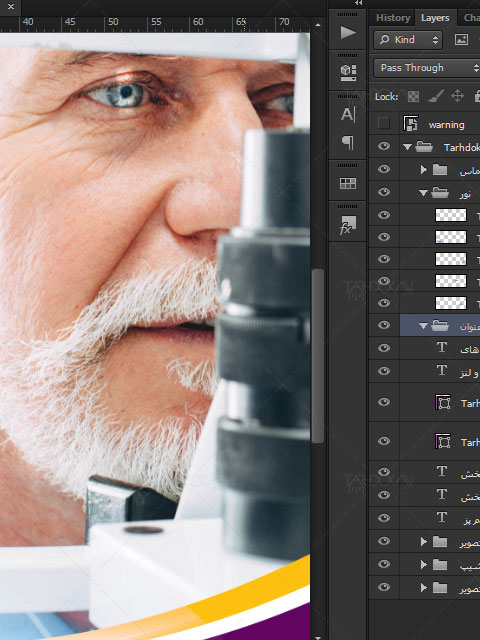
Task: Hide the نور group
Action: [384, 192]
